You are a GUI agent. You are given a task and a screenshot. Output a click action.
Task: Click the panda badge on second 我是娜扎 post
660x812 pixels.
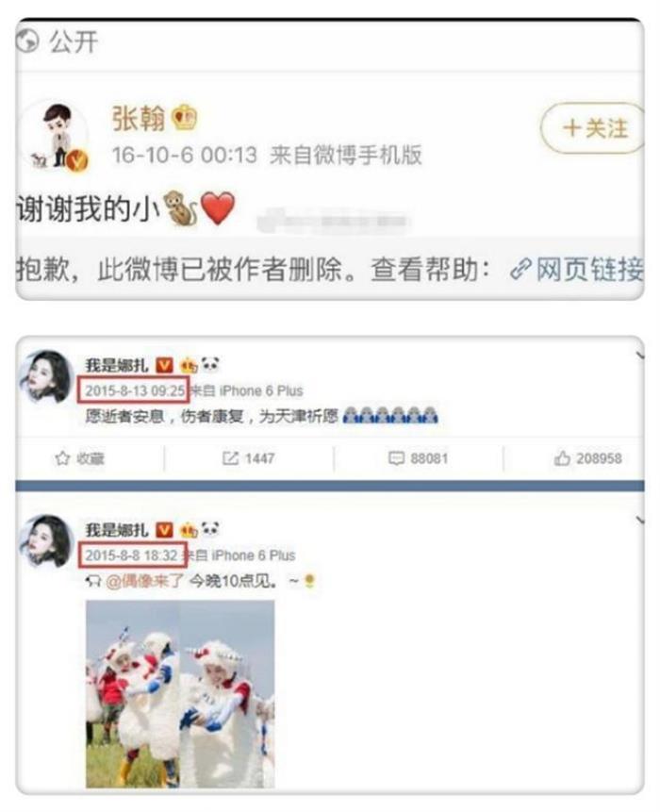tap(210, 529)
